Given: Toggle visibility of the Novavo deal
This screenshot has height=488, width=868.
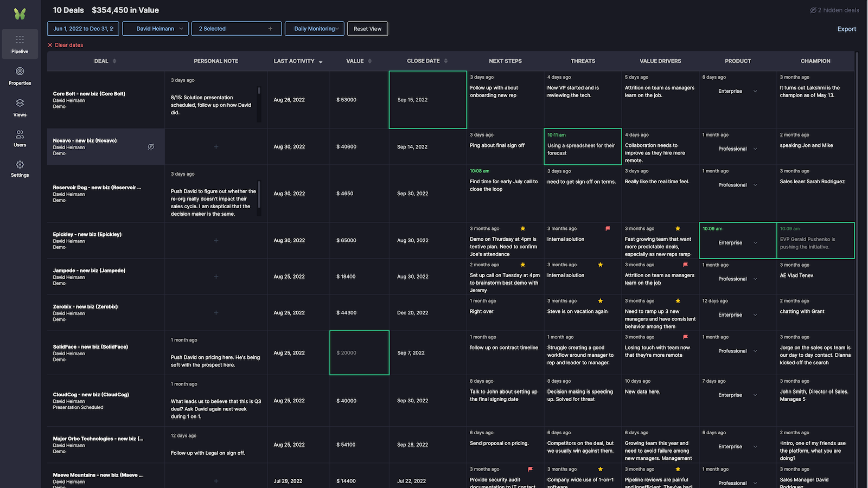Looking at the screenshot, I should 151,146.
